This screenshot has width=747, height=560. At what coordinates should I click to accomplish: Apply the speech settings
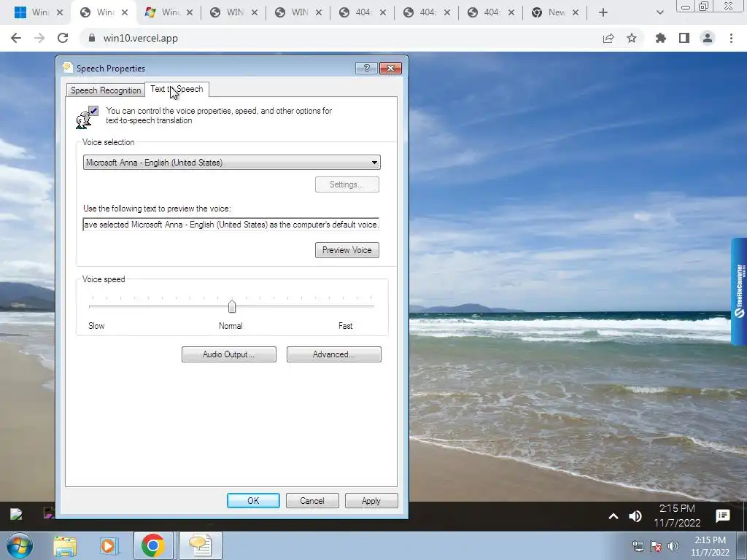pyautogui.click(x=371, y=500)
